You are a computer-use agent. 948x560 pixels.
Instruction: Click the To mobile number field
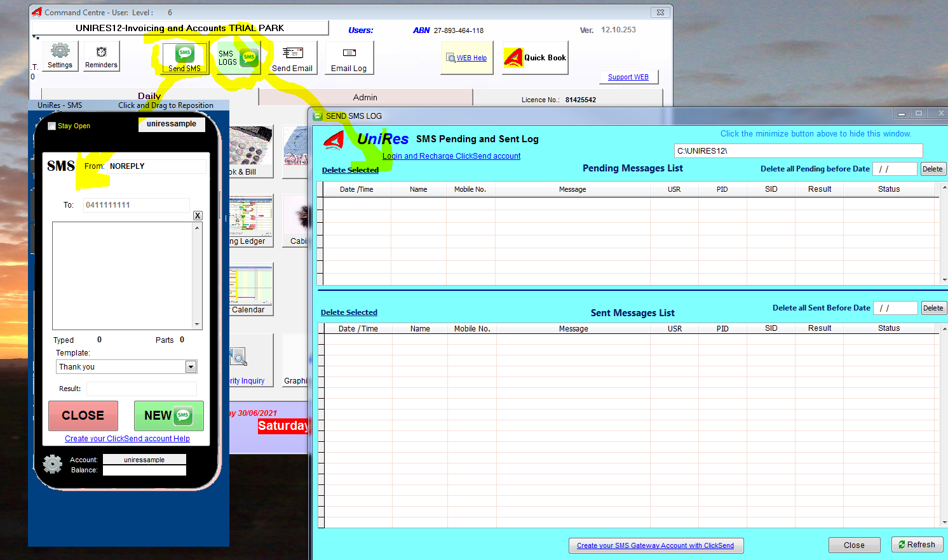(136, 205)
